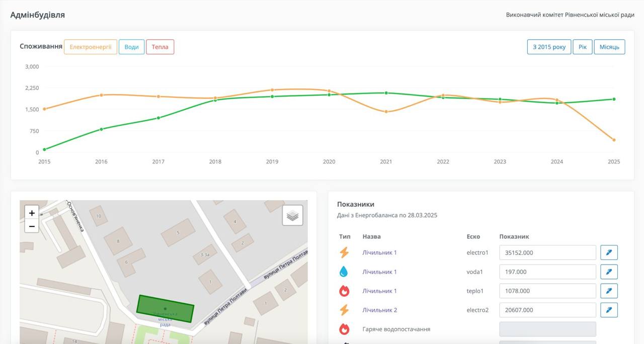Select the З 2015 року time range
644x344 pixels.
pos(549,47)
